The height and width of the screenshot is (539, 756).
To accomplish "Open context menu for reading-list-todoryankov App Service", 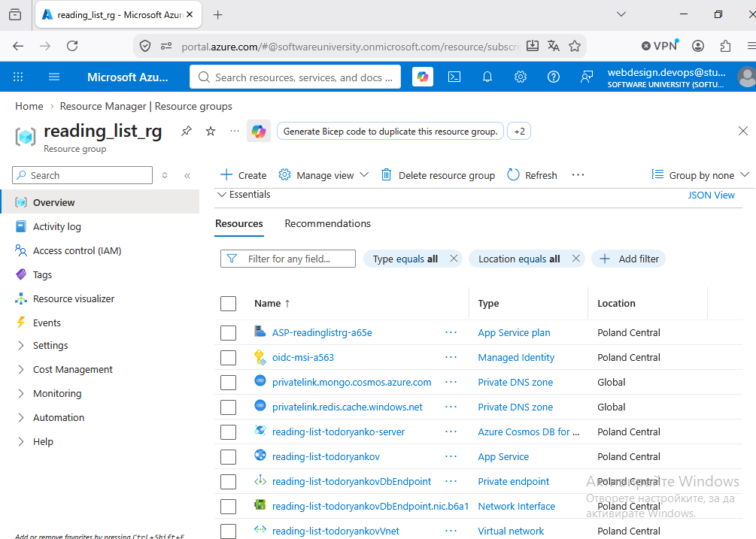I will coord(451,456).
